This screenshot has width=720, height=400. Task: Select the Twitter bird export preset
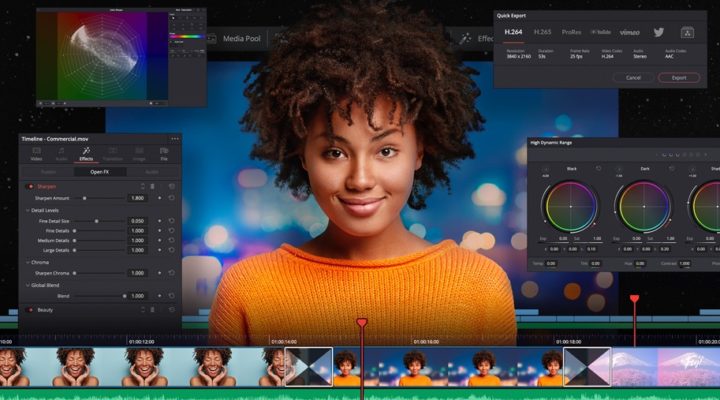(659, 32)
